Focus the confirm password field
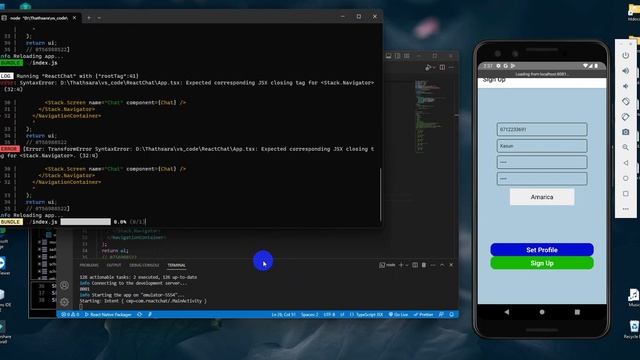The image size is (640, 360). click(542, 178)
